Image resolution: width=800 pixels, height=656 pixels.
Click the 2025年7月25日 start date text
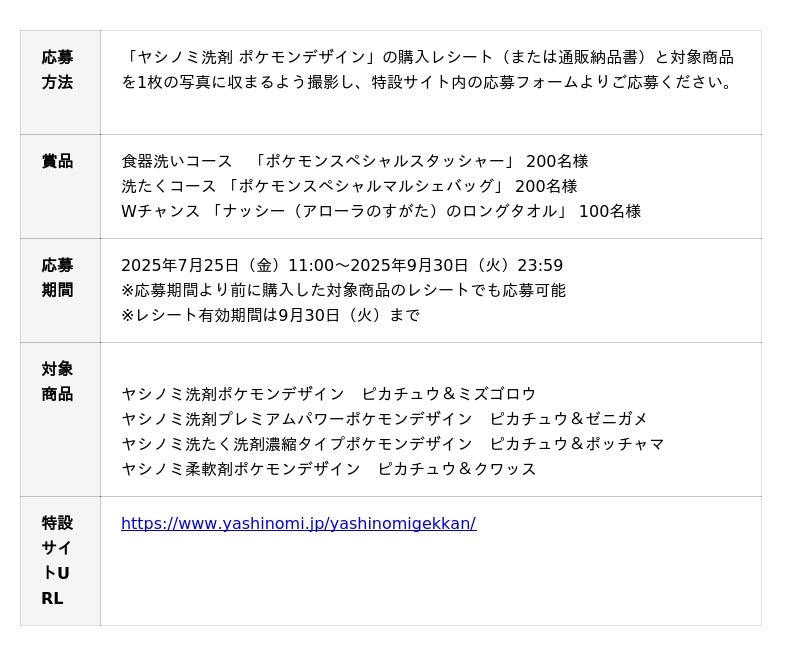click(x=180, y=266)
